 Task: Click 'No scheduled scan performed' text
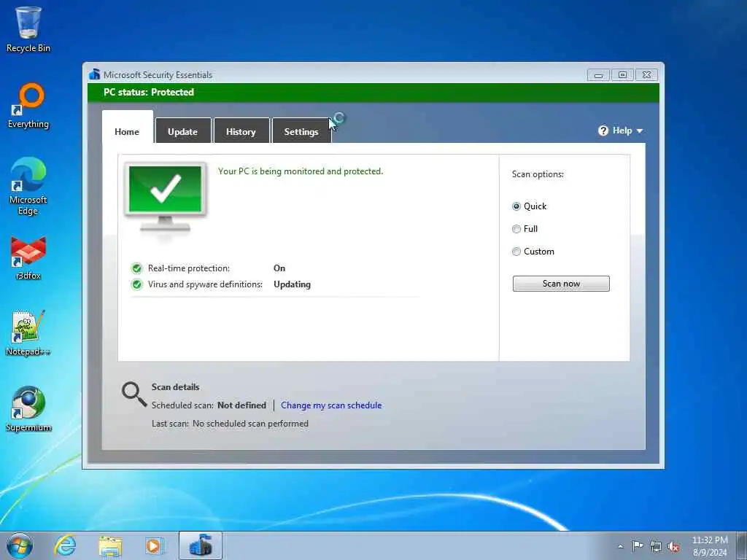pos(250,424)
